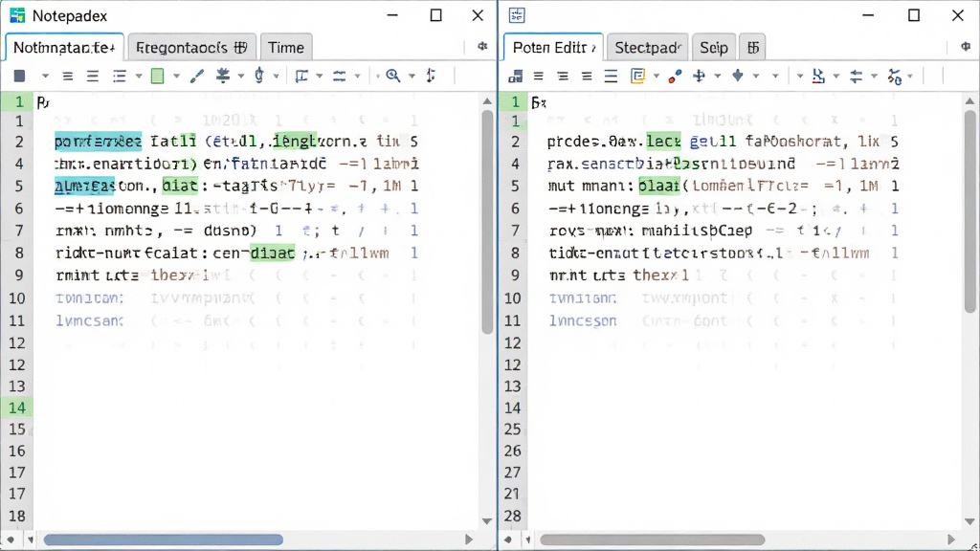980x551 pixels.
Task: Click the red and blue dots icon
Action: pyautogui.click(x=675, y=77)
